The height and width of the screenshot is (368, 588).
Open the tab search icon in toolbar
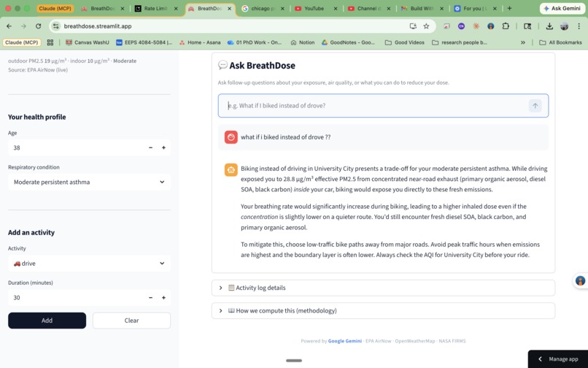(x=527, y=26)
